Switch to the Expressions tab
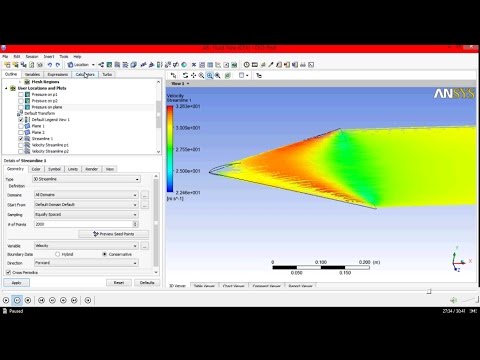The height and width of the screenshot is (360, 480). pos(58,74)
